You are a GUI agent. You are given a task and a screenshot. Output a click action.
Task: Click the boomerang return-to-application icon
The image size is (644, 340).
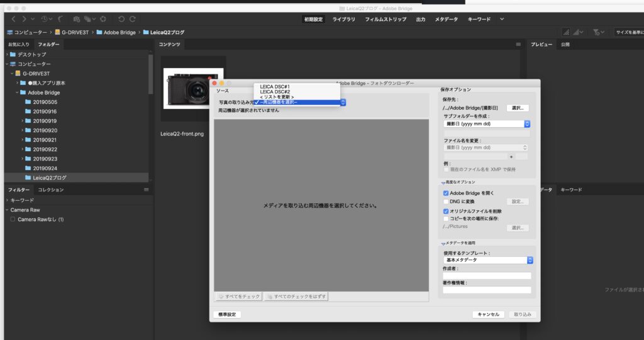coord(60,19)
